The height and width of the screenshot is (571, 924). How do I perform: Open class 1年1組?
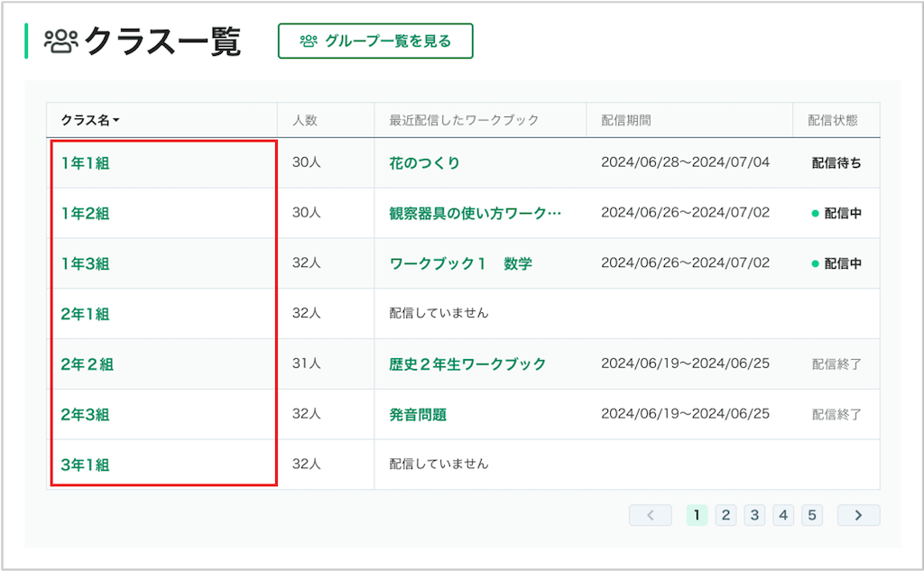(86, 163)
